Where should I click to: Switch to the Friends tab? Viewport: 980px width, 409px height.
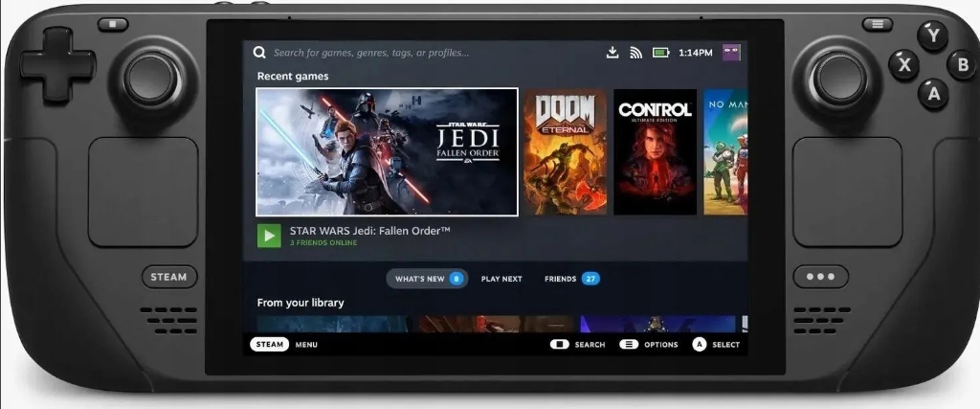572,279
